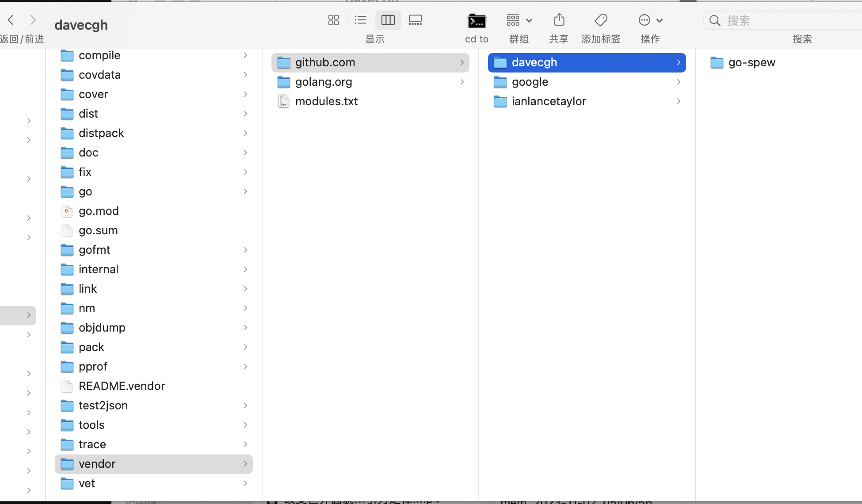Select the README.vendor file

click(x=122, y=386)
